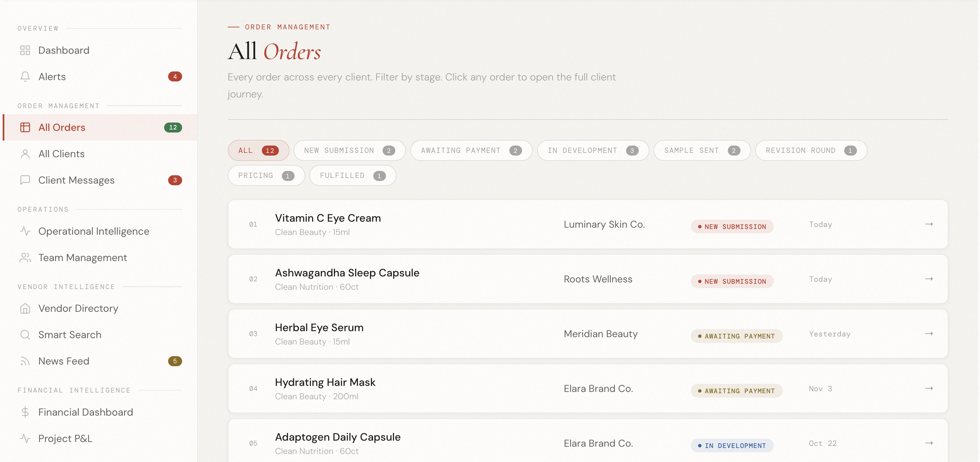Click the All Orders table icon

click(x=25, y=127)
